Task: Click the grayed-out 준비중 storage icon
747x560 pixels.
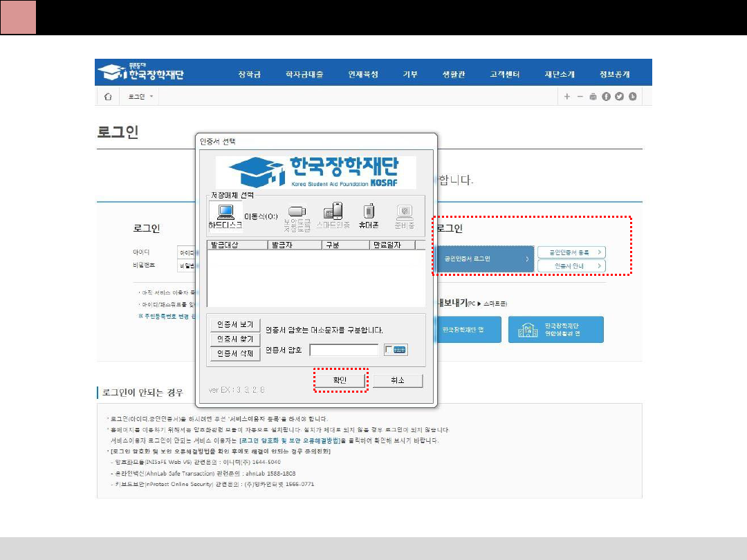Action: (405, 217)
